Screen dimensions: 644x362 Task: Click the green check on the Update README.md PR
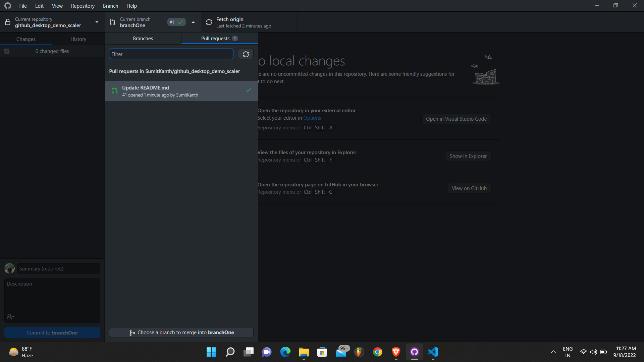coord(248,90)
